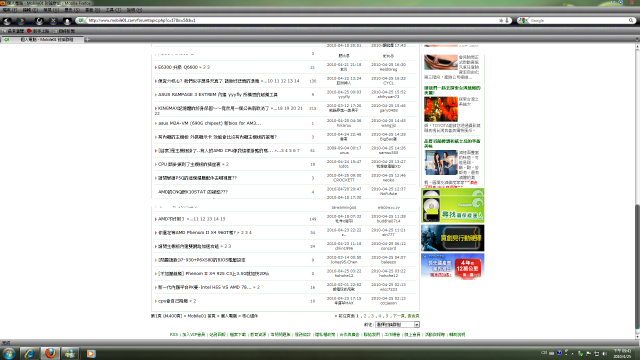
Task: Click the third bookmarks toolbar item
Action: pyautogui.click(x=64, y=31)
